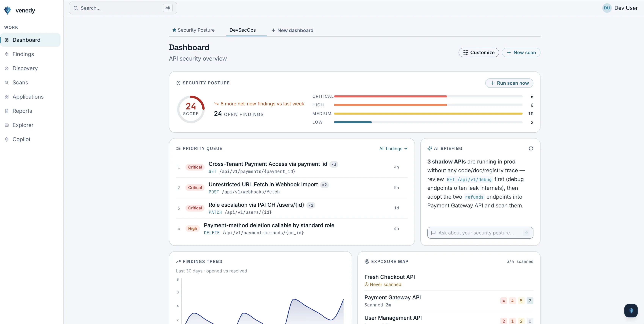This screenshot has width=644, height=324.
Task: Focus the Search input field
Action: point(123,8)
